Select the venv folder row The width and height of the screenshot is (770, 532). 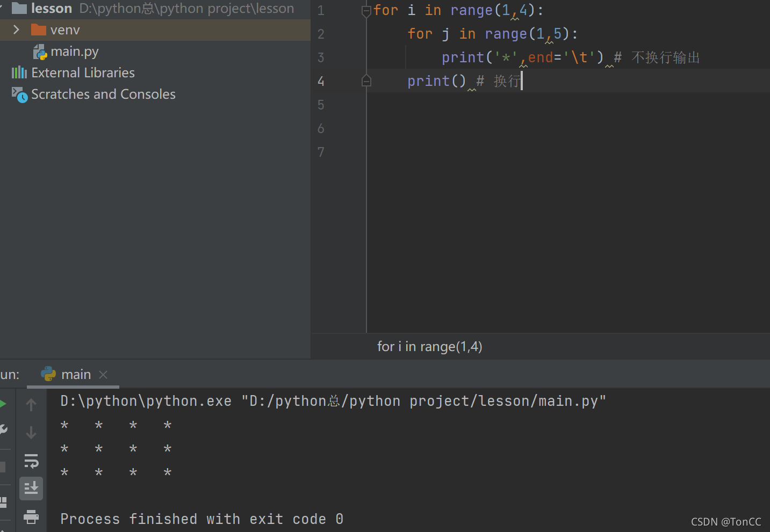[155, 30]
